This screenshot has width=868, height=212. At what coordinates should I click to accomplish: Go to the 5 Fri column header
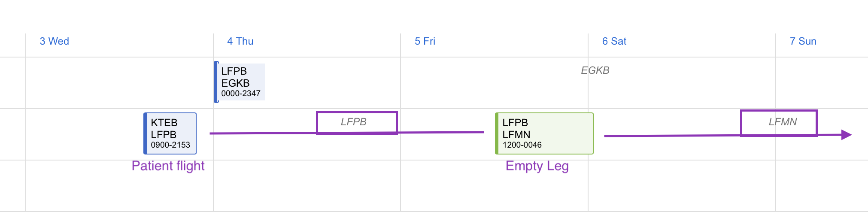[x=425, y=41]
